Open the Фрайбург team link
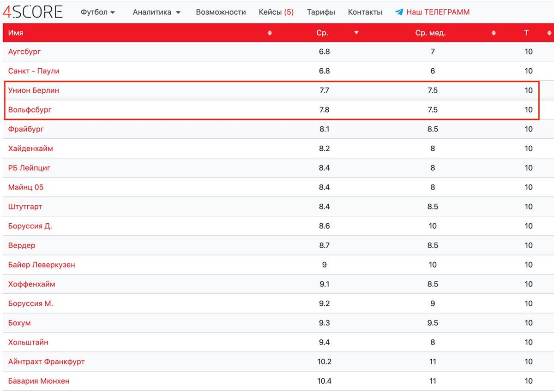 point(26,129)
